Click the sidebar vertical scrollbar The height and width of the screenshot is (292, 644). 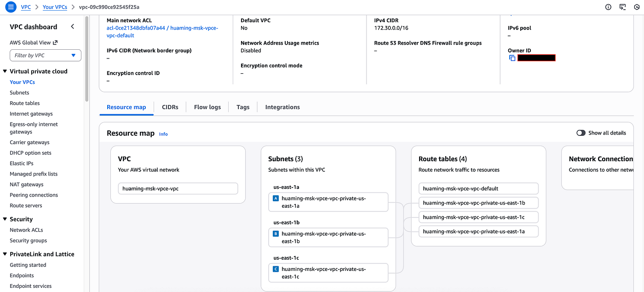tap(87, 60)
